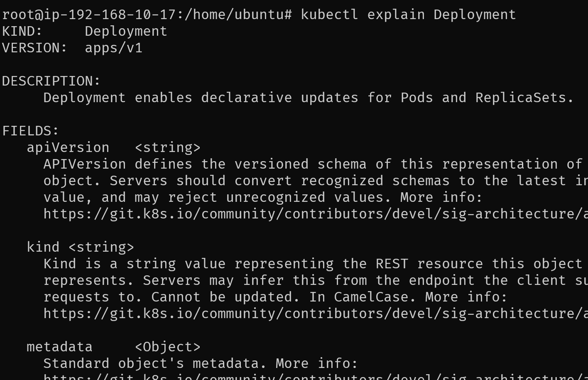Click the FIELDS: heading
Image resolution: width=588 pixels, height=380 pixels.
31,131
